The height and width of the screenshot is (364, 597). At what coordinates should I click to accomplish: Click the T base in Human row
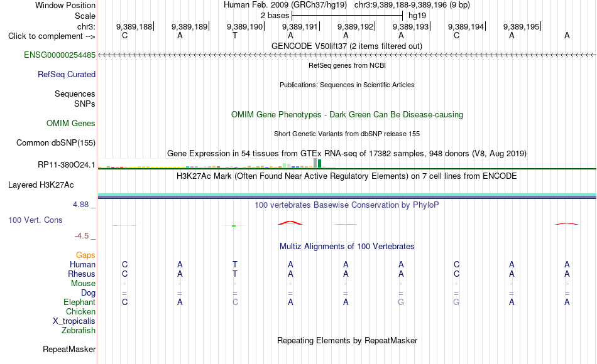(235, 264)
